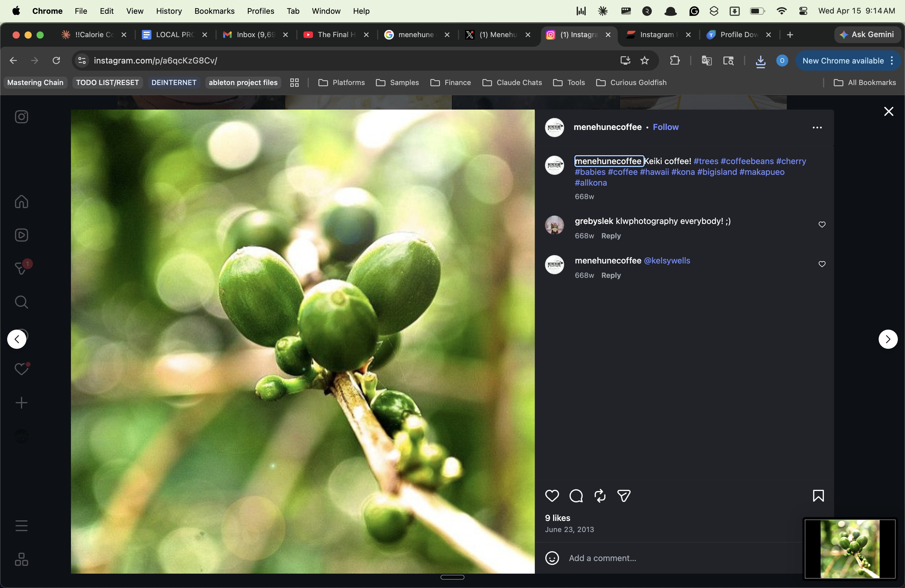Bookmark this page with Chrome star
This screenshot has height=588, width=905.
tap(645, 60)
